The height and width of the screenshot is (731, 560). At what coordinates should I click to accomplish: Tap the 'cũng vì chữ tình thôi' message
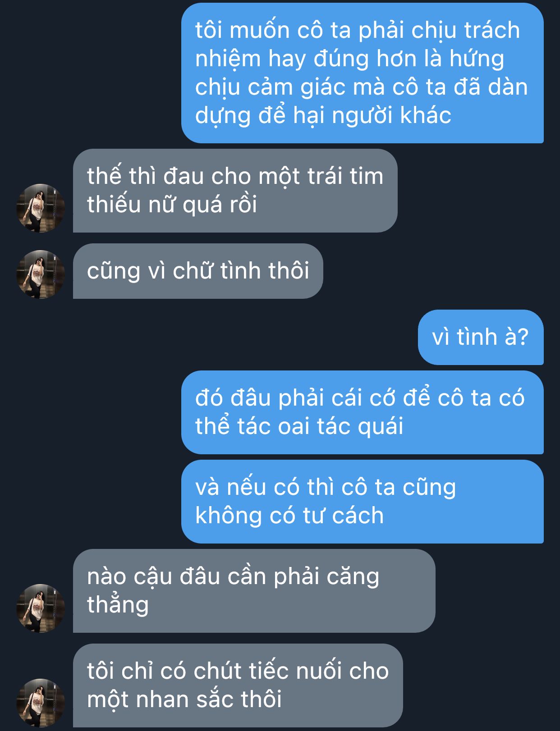click(x=198, y=271)
